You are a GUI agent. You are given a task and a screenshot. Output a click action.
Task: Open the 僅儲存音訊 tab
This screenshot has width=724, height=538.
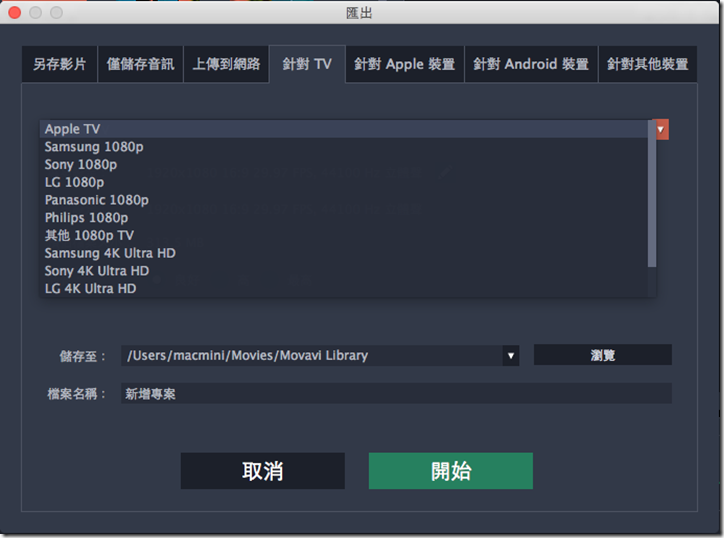[x=140, y=64]
